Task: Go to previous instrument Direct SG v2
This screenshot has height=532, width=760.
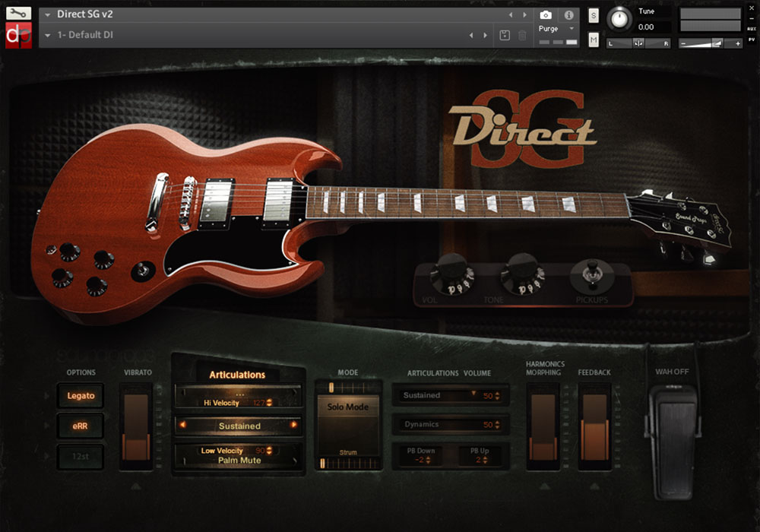Action: (511, 15)
